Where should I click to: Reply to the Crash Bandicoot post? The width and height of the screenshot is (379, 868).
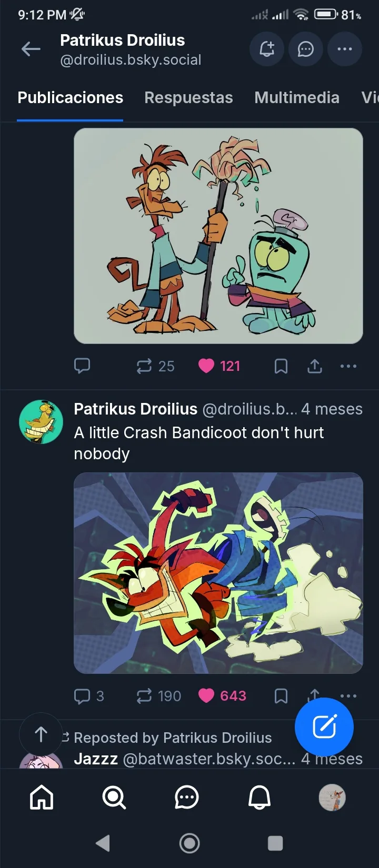pyautogui.click(x=83, y=696)
